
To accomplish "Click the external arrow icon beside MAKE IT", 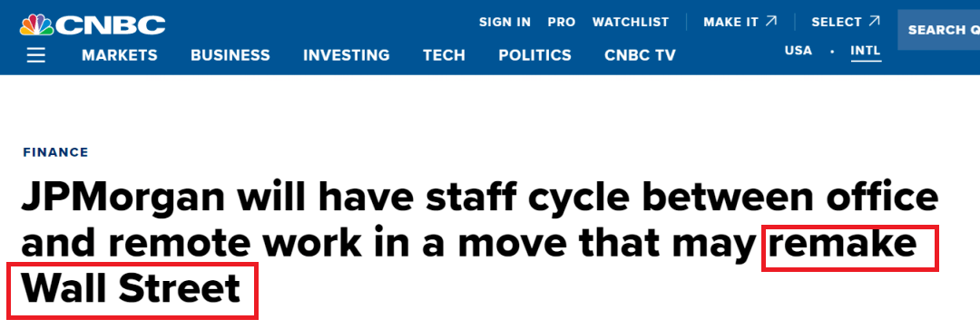I will [x=771, y=21].
